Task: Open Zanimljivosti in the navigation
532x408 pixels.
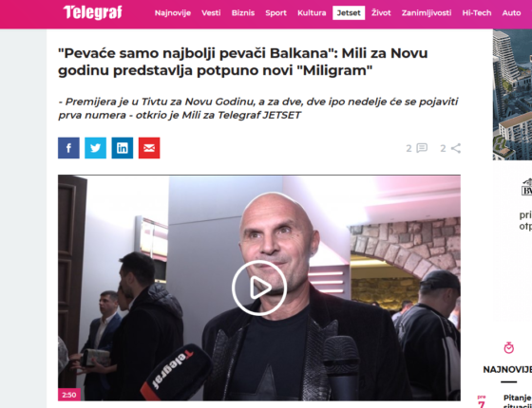Action: point(427,13)
